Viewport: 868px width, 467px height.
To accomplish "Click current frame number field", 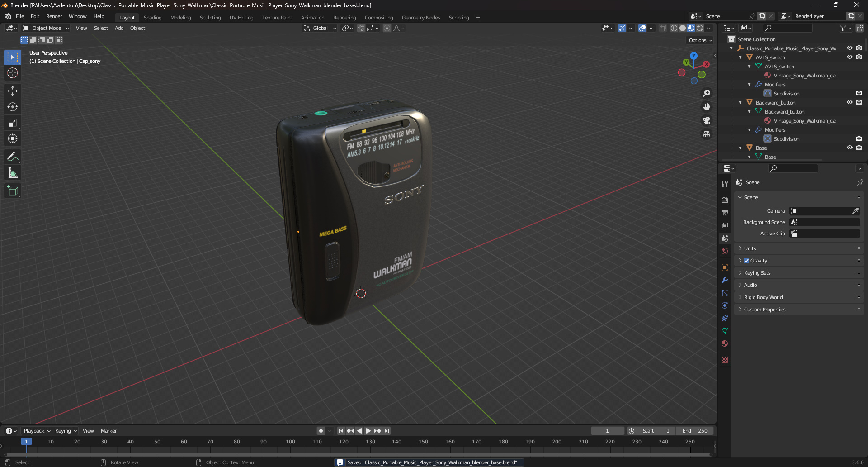I will point(608,431).
